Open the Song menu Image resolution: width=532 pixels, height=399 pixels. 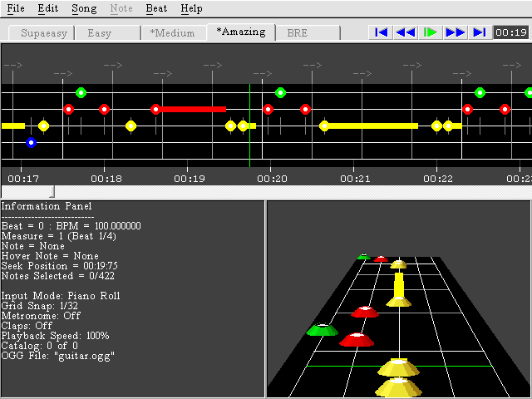tap(84, 8)
